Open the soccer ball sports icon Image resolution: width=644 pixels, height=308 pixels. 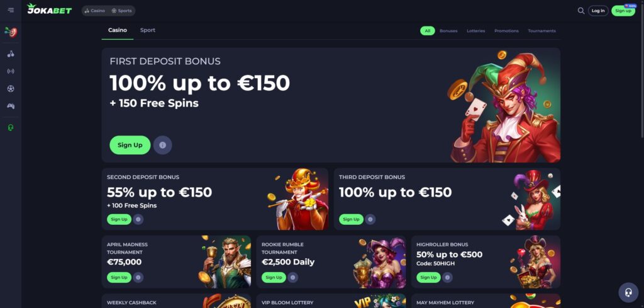click(x=11, y=88)
